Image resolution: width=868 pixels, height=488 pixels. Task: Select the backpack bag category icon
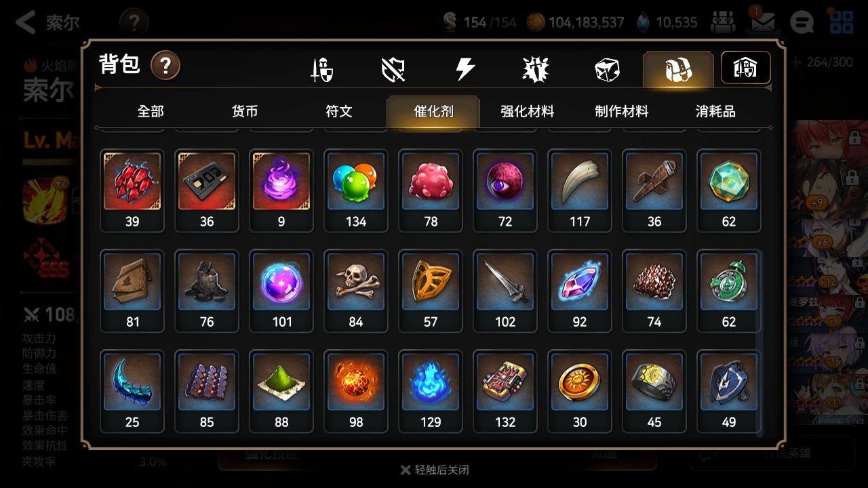678,69
